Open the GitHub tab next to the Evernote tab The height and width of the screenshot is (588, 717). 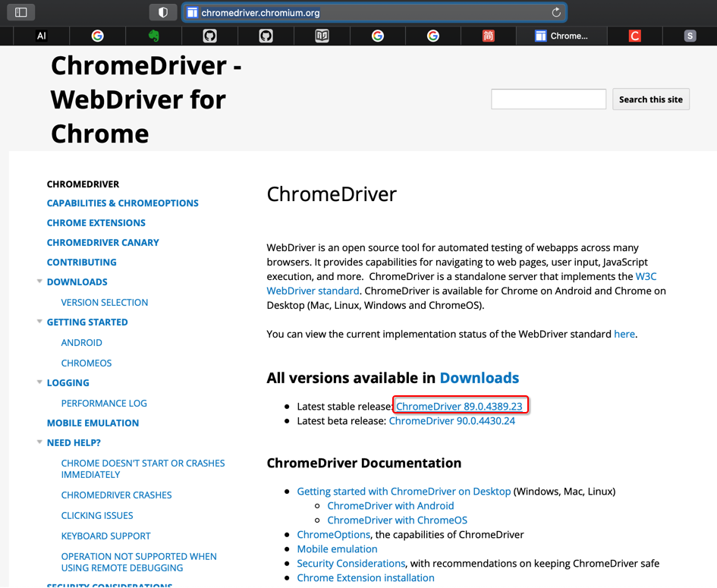pos(210,36)
